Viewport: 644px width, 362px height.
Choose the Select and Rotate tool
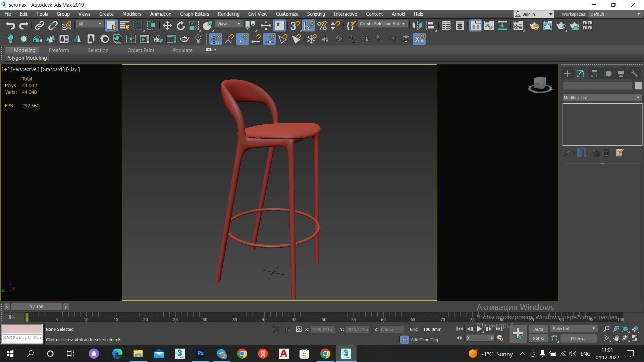tap(180, 26)
